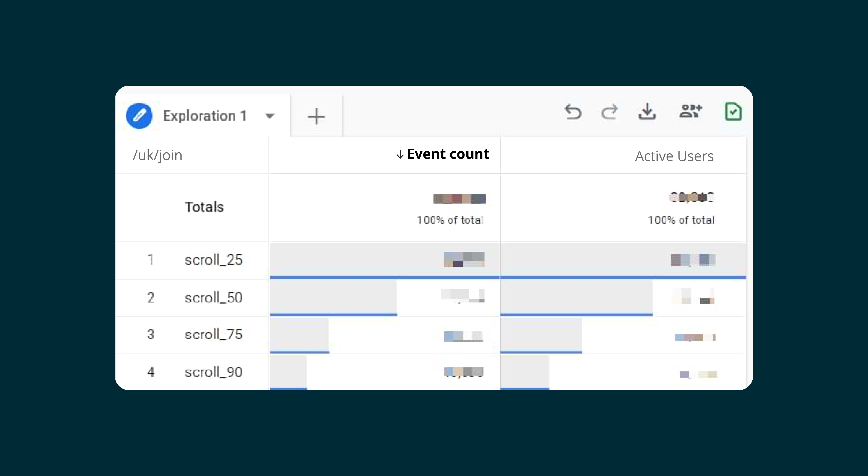Sort by Active Users column
The height and width of the screenshot is (476, 868).
tap(674, 156)
